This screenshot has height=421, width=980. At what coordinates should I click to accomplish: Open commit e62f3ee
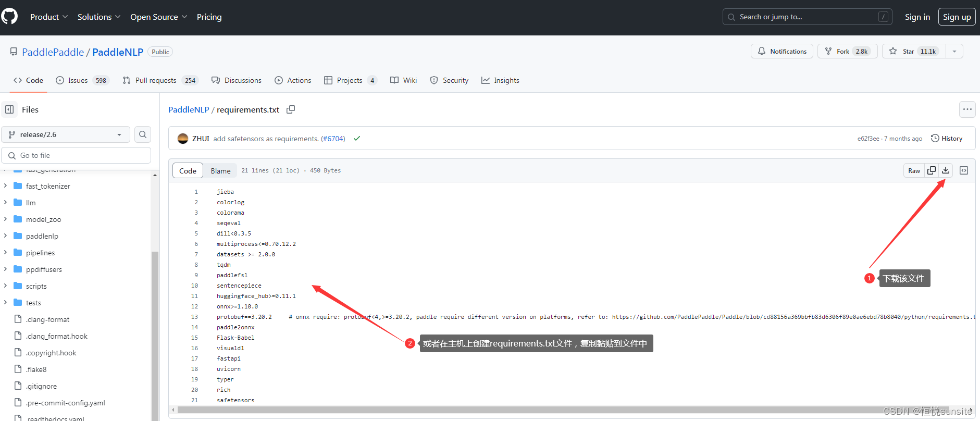869,139
